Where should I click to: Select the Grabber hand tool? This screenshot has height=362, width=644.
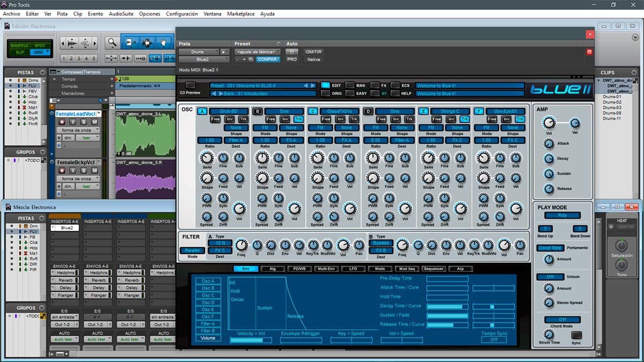(x=163, y=42)
